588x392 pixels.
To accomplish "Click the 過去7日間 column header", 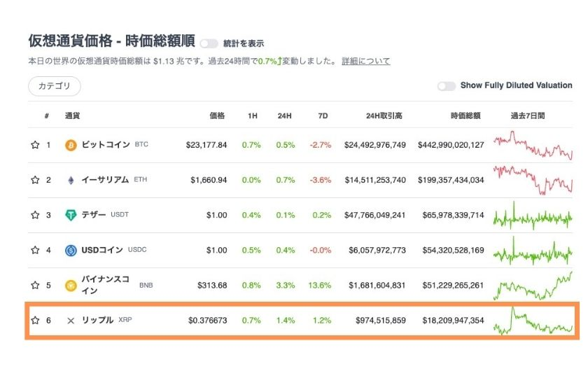I will click(x=528, y=115).
